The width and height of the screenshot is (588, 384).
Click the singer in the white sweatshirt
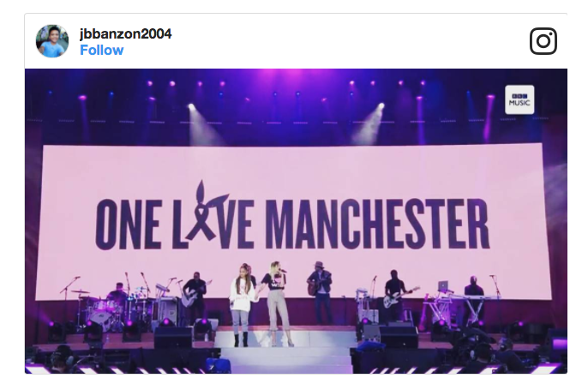[x=241, y=304]
